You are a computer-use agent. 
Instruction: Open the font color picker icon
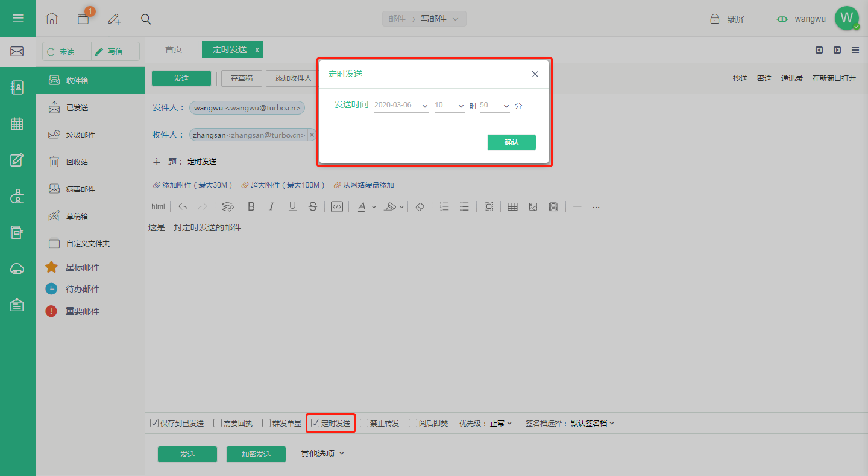[362, 206]
